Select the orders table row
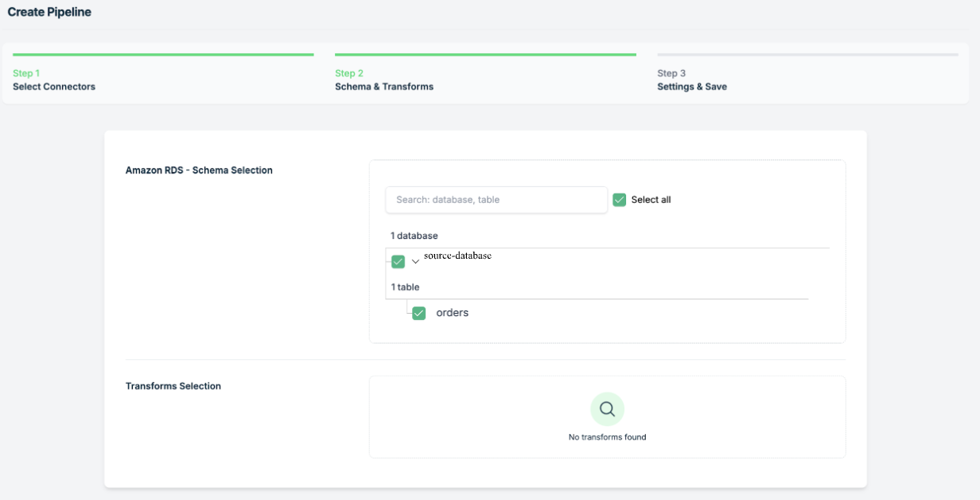The height and width of the screenshot is (500, 980). point(453,313)
